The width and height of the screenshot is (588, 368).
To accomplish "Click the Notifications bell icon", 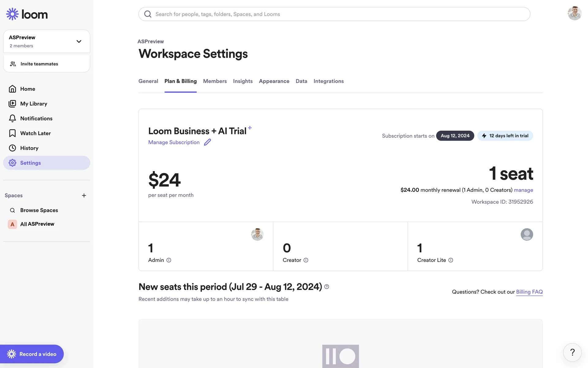I will tap(12, 118).
